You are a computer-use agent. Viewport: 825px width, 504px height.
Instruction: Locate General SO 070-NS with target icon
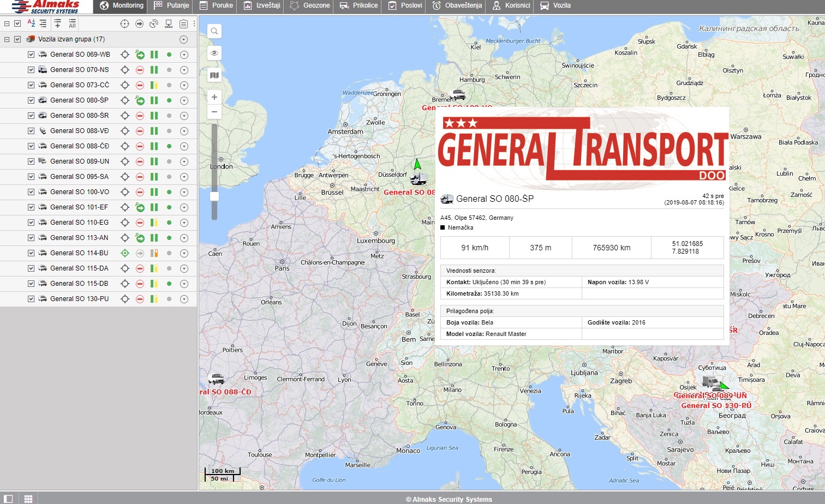coord(125,70)
